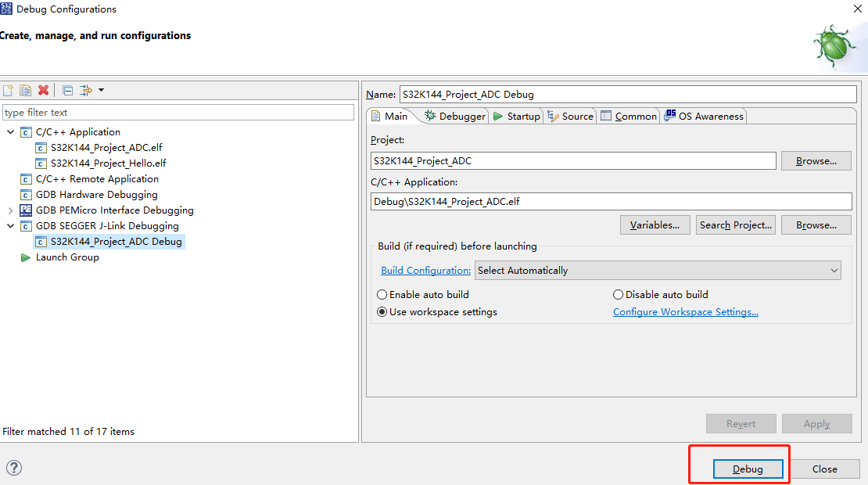Viewport: 868px width, 485px height.
Task: Click the Variables... button
Action: (x=655, y=225)
